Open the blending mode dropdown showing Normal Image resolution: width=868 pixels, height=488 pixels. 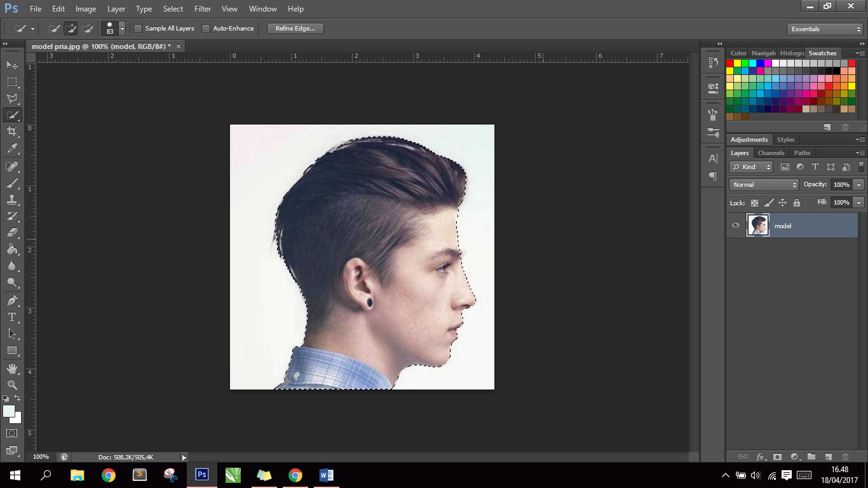click(763, 184)
